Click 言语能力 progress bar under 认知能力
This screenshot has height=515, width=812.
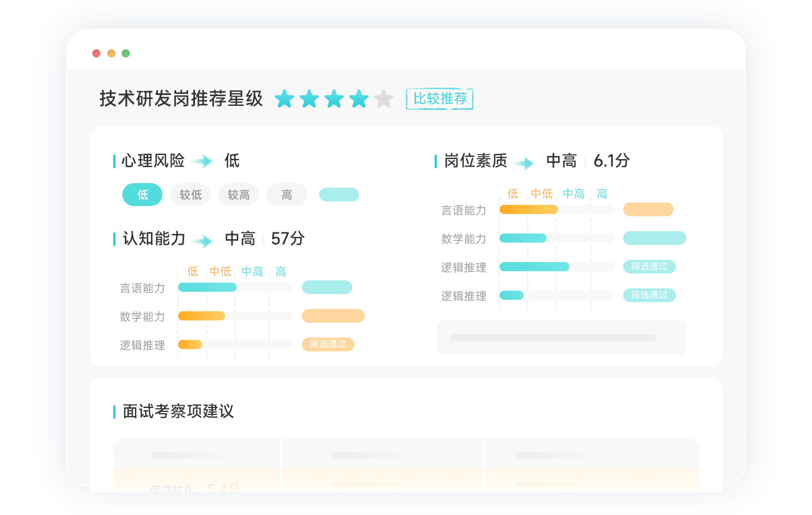pos(235,287)
